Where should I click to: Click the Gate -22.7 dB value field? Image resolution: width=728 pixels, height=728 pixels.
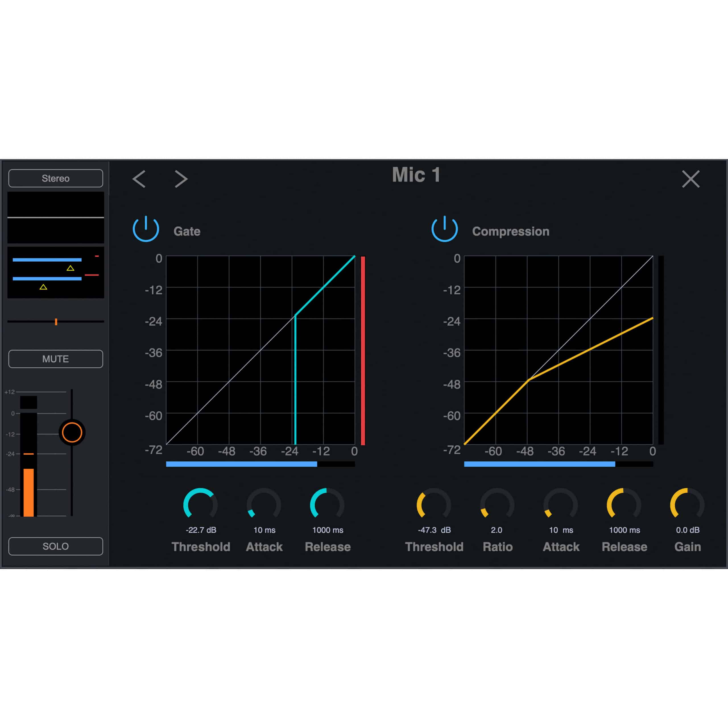coord(201,530)
